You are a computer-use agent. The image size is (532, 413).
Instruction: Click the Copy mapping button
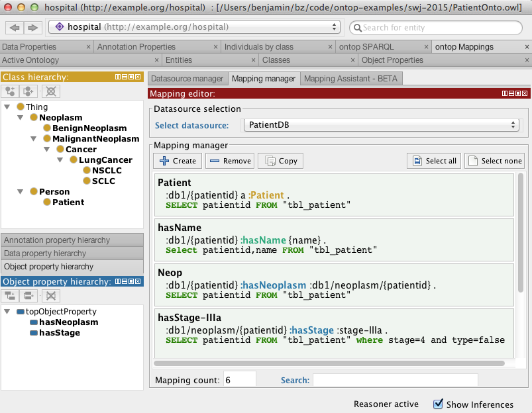(281, 161)
